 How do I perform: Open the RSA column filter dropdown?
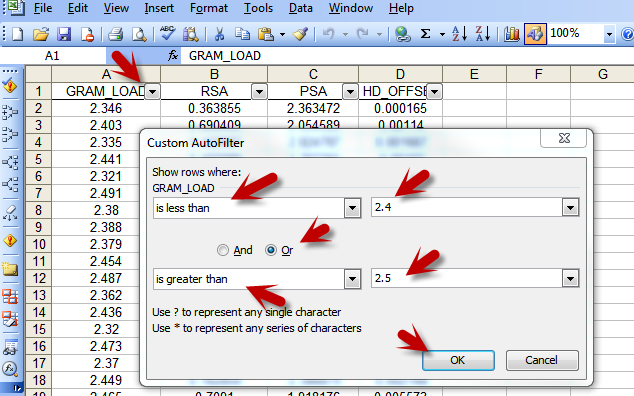point(259,92)
